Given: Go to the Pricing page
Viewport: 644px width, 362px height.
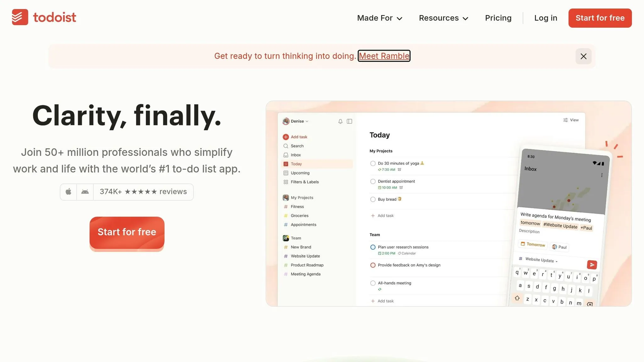Looking at the screenshot, I should pos(498,18).
